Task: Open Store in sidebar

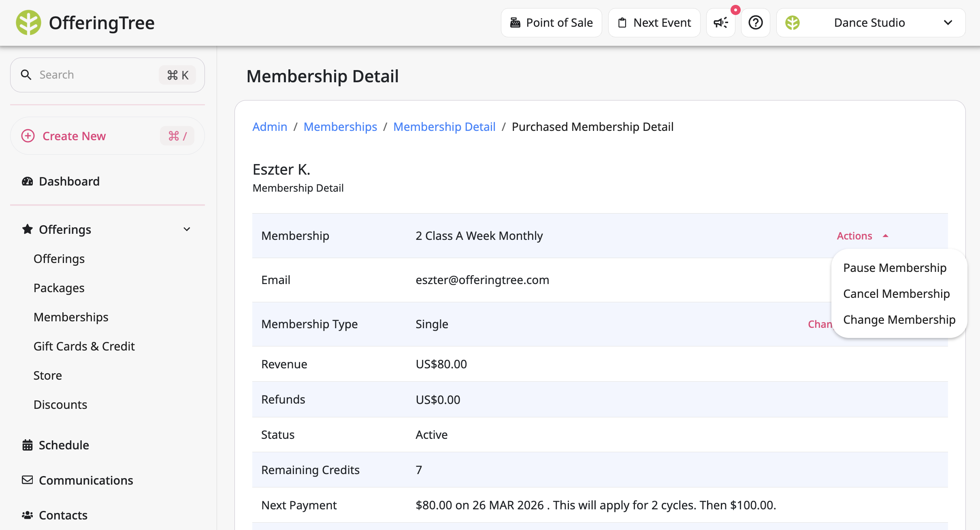Action: [47, 375]
